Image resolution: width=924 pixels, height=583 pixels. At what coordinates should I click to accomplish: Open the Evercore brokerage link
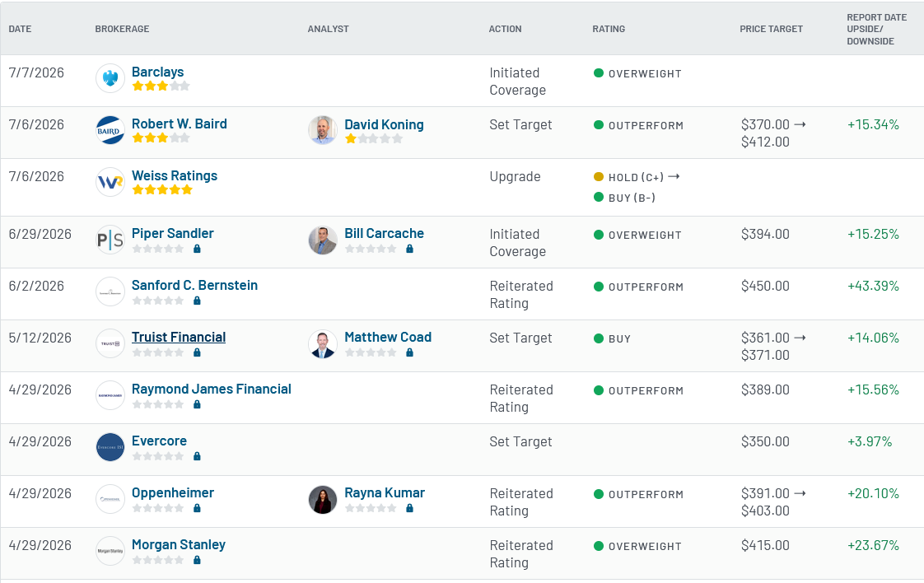pyautogui.click(x=159, y=441)
